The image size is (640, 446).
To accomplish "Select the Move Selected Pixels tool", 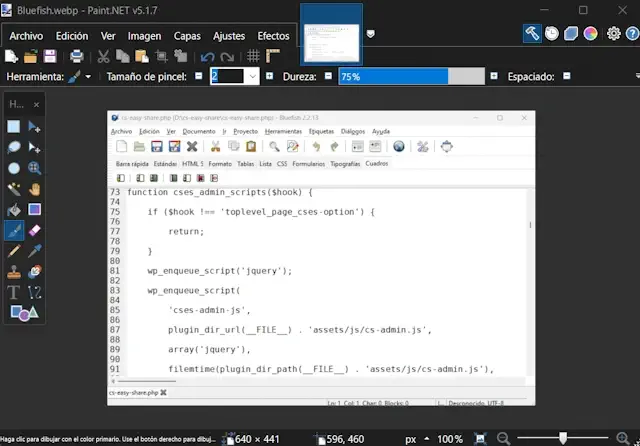I will coord(34,126).
